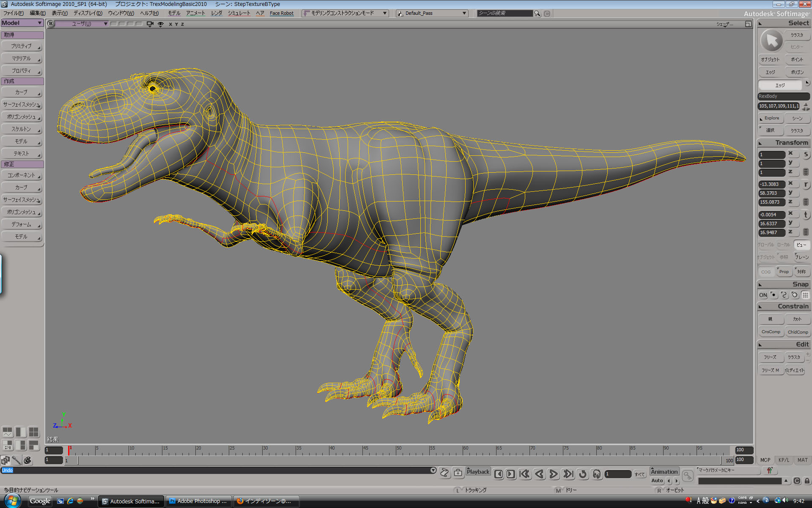Toggle Auto keyframing mode
This screenshot has width=812, height=508.
click(x=657, y=480)
